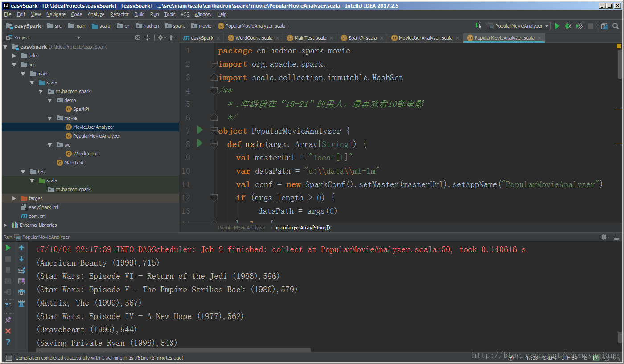The image size is (624, 364).
Task: Click the yellow warning indicator atop editor
Action: click(619, 46)
